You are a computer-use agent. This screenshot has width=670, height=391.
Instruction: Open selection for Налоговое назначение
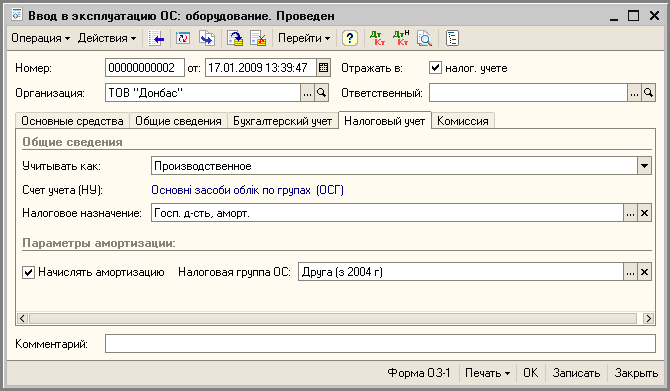click(x=630, y=213)
